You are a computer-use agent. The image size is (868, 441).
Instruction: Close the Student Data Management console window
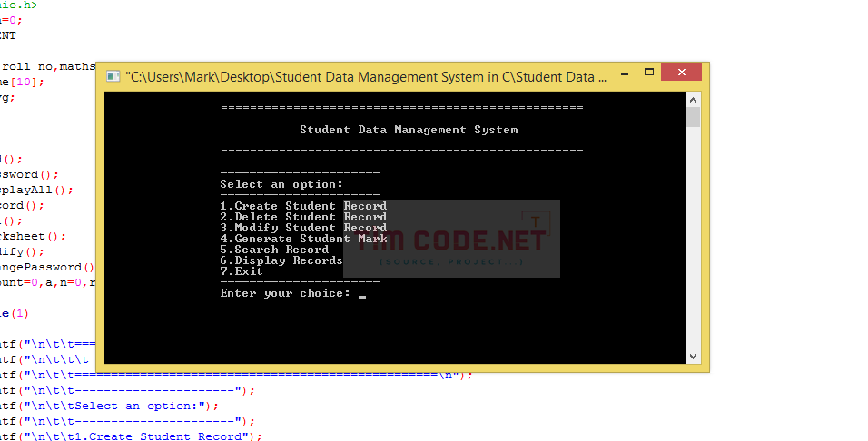click(x=682, y=72)
